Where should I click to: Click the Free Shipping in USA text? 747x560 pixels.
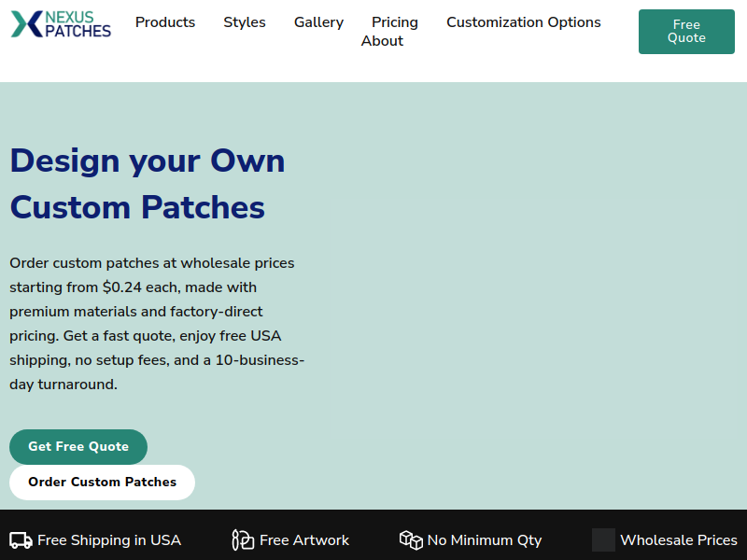(x=109, y=540)
